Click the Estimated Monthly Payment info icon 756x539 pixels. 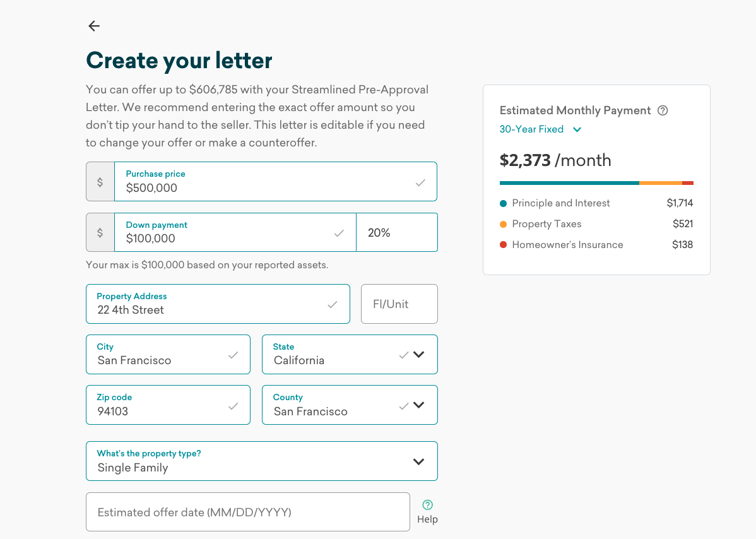pos(663,110)
